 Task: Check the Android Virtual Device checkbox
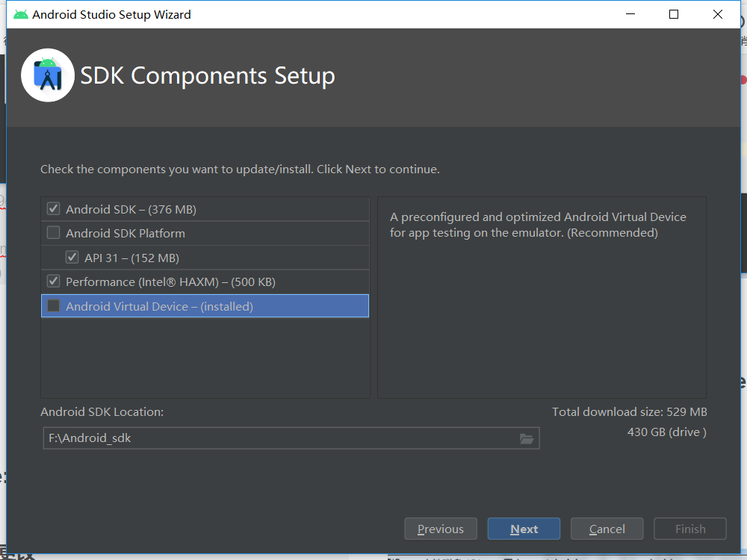click(53, 306)
